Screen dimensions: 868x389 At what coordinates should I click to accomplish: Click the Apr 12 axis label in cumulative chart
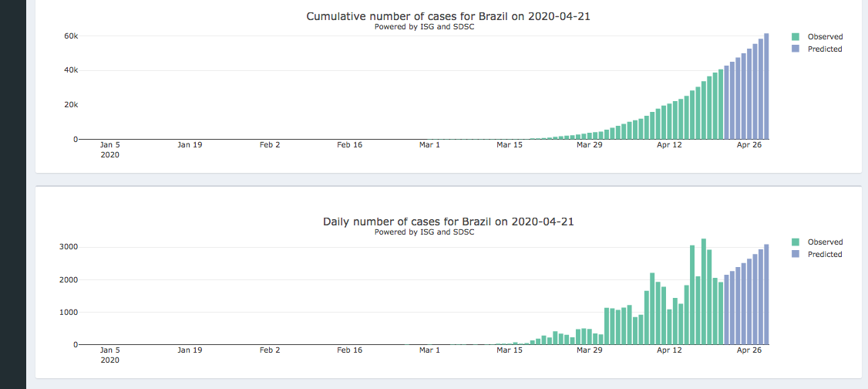click(x=669, y=144)
